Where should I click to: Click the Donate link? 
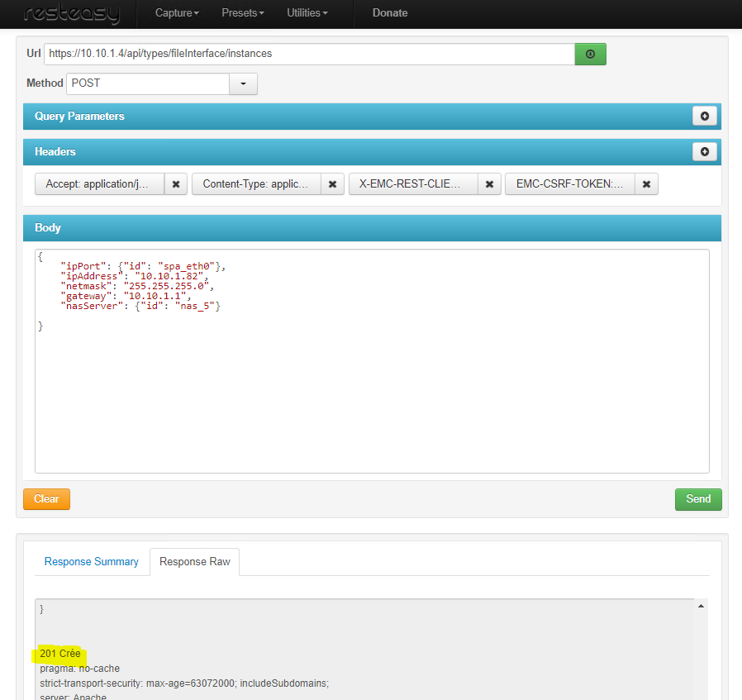coord(390,13)
